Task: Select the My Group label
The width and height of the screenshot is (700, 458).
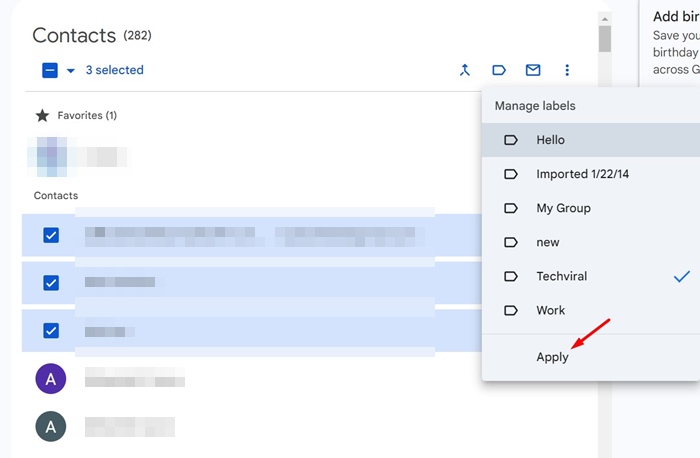Action: click(563, 208)
